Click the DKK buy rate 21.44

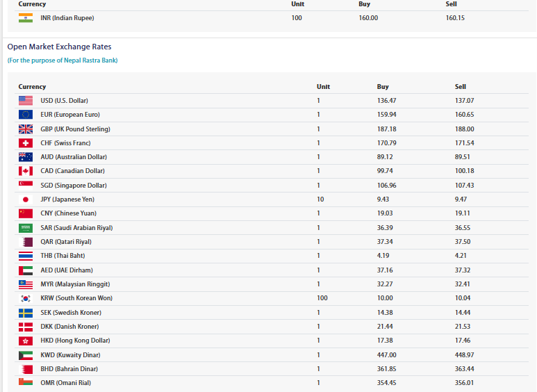pyautogui.click(x=385, y=327)
